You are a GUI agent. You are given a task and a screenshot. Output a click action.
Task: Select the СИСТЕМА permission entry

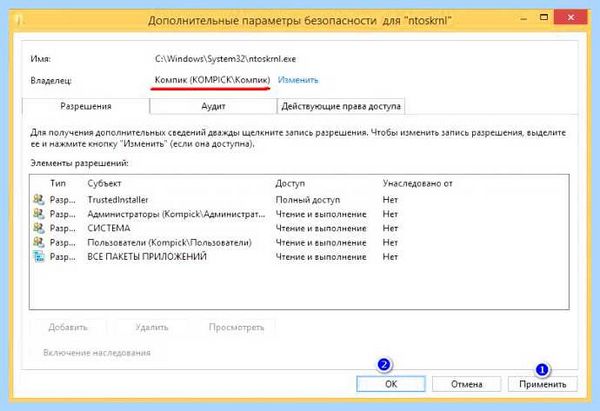(299, 228)
